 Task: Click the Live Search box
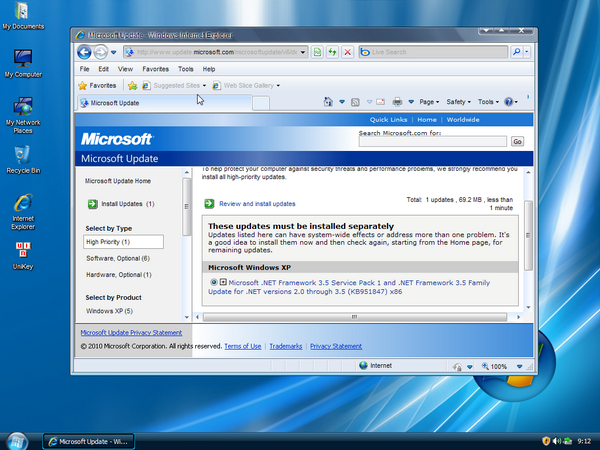point(433,52)
